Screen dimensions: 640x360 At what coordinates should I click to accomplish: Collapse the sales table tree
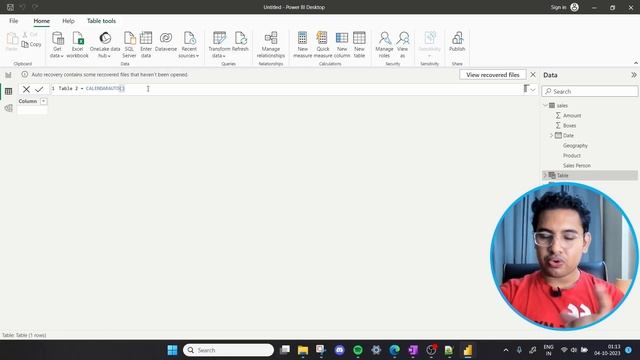(x=545, y=105)
